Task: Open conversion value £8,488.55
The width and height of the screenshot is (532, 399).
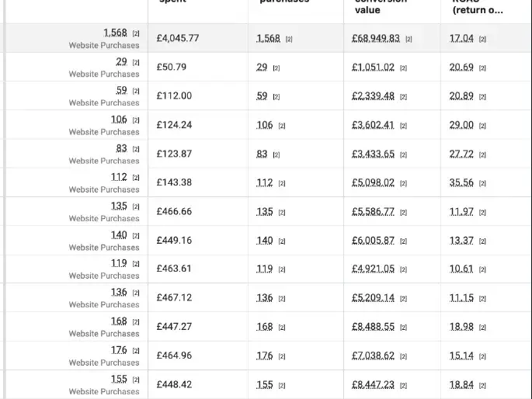Action: (374, 327)
